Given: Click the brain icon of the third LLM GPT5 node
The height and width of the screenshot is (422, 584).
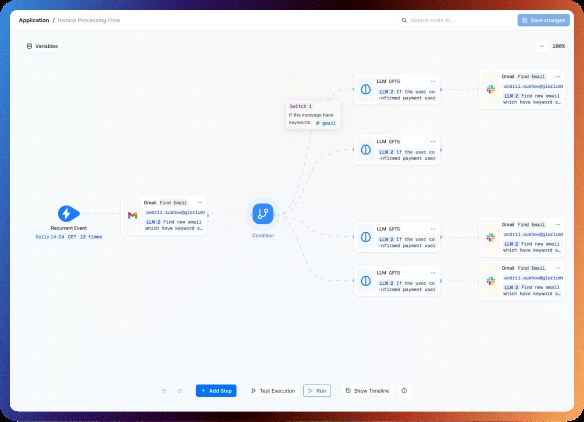Looking at the screenshot, I should (x=366, y=237).
